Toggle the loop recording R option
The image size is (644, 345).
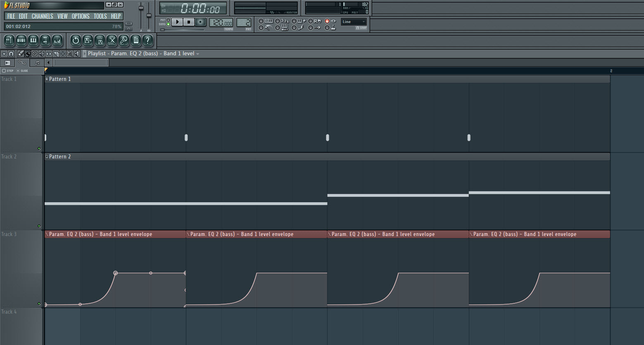pyautogui.click(x=311, y=21)
